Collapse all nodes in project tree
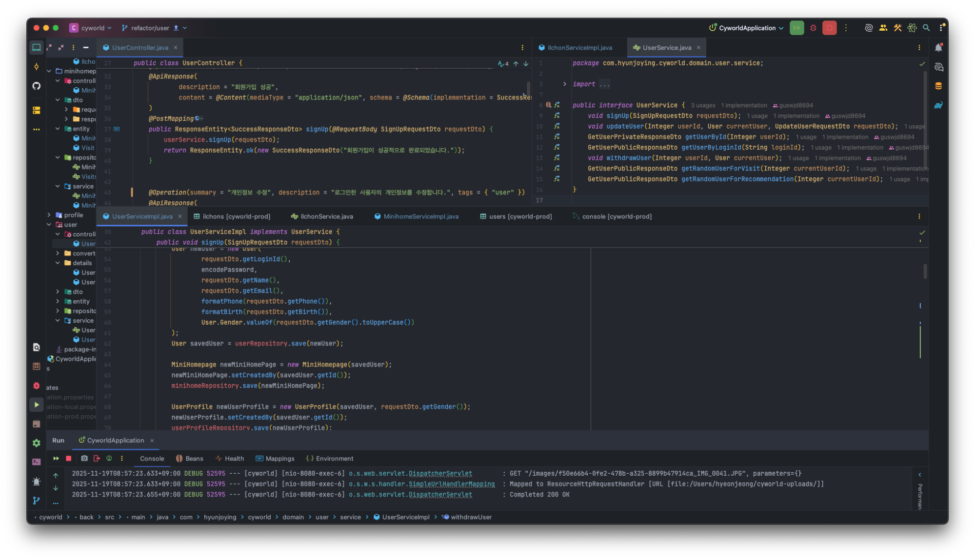Screen dimensions: 975x560 [61, 47]
